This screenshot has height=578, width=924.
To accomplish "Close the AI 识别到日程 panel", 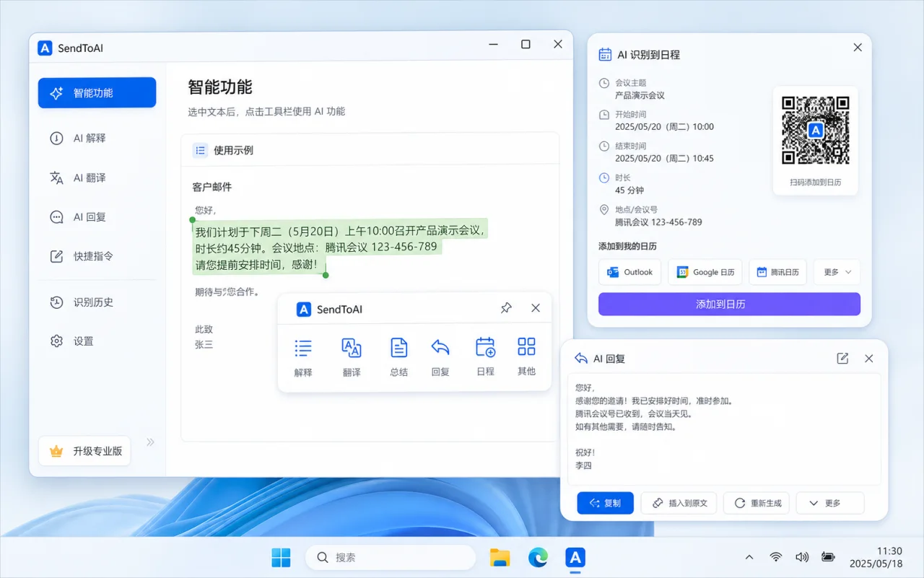I will coord(858,47).
